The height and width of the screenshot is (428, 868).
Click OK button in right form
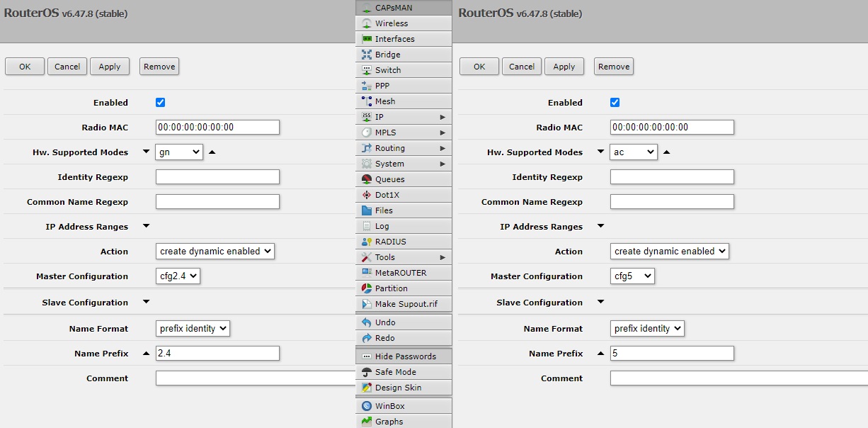point(479,67)
